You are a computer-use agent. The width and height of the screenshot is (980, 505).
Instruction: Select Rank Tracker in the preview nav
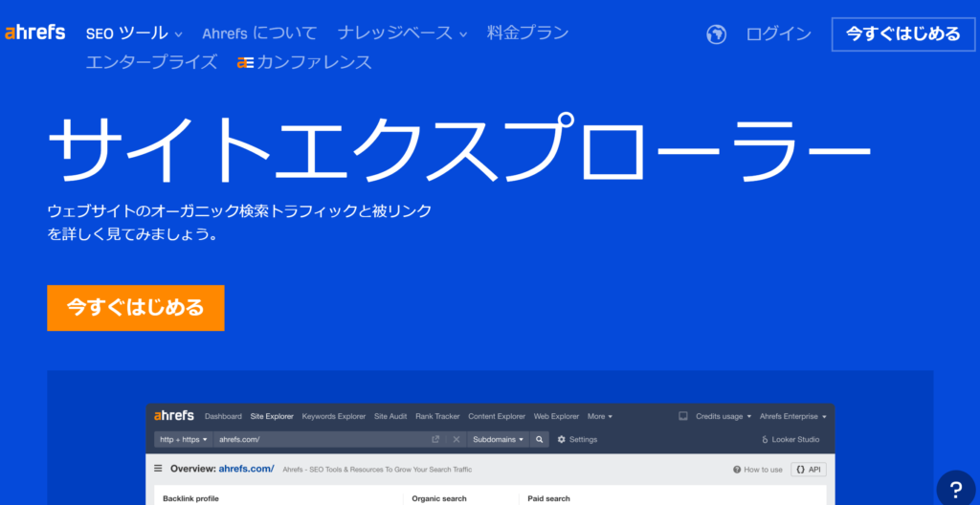pyautogui.click(x=437, y=416)
